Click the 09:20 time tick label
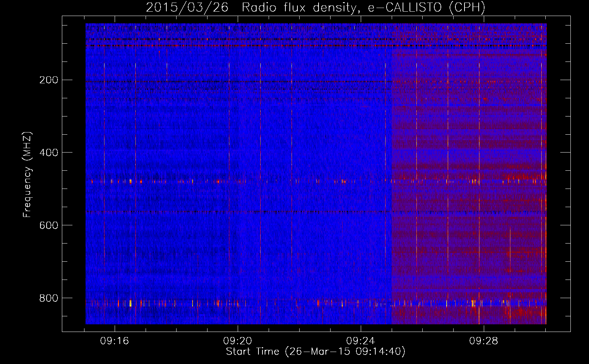The height and width of the screenshot is (364, 589). [x=238, y=341]
